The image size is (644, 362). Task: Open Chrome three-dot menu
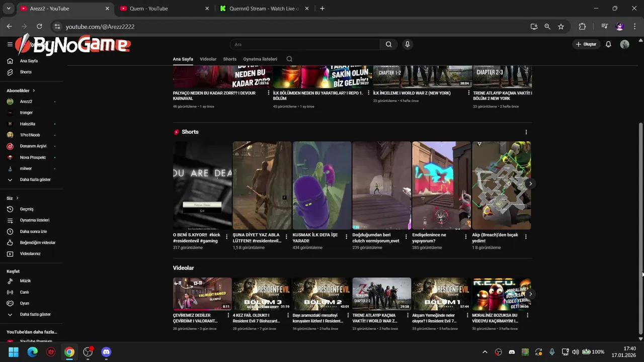[634, 27]
